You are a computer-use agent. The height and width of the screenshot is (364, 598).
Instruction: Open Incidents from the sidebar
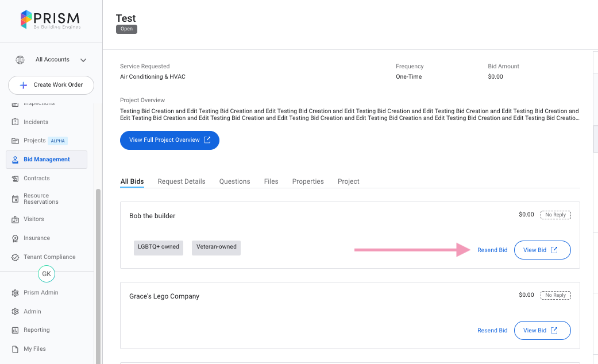36,122
